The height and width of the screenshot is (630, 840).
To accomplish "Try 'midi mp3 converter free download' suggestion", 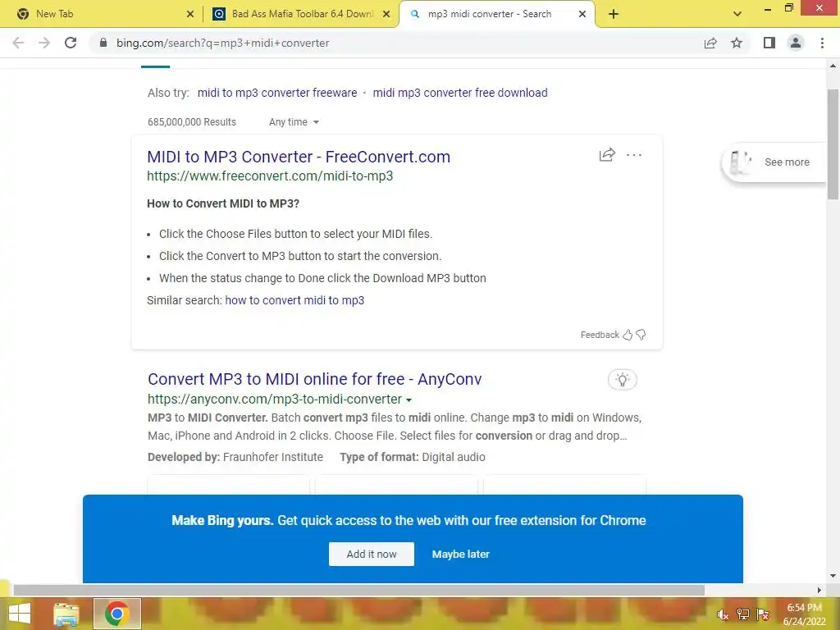I will 460,93.
